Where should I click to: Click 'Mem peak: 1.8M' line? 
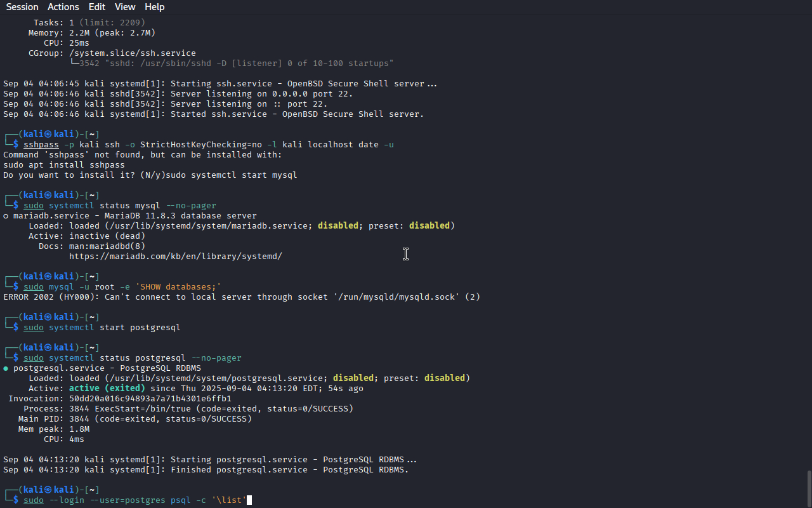[x=54, y=429]
